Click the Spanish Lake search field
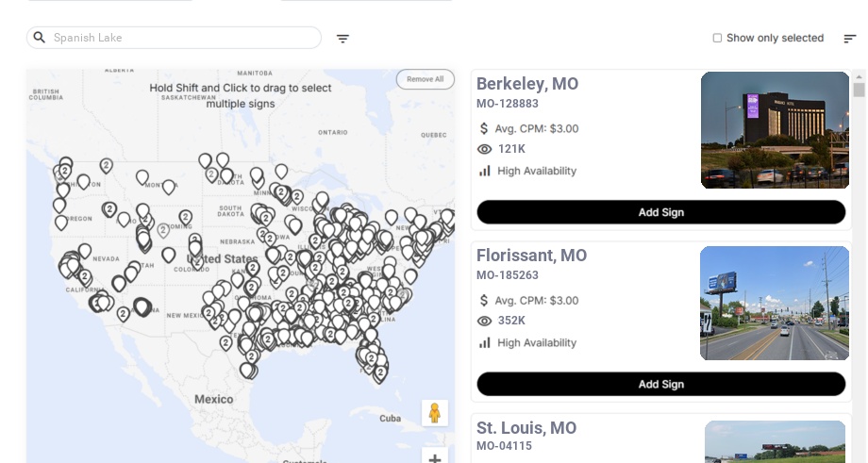 [x=179, y=38]
